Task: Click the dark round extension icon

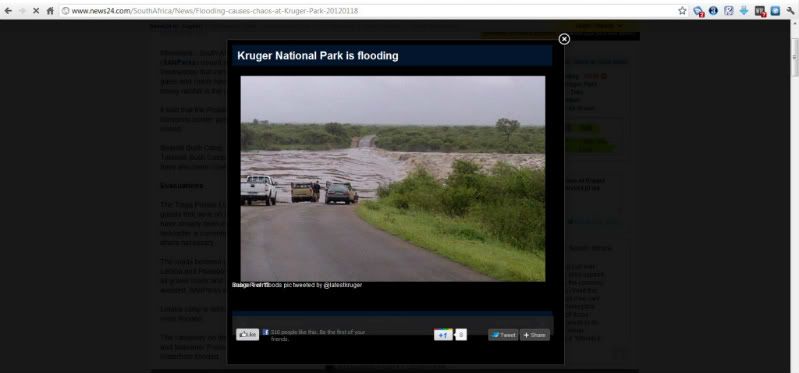Action: click(x=713, y=11)
